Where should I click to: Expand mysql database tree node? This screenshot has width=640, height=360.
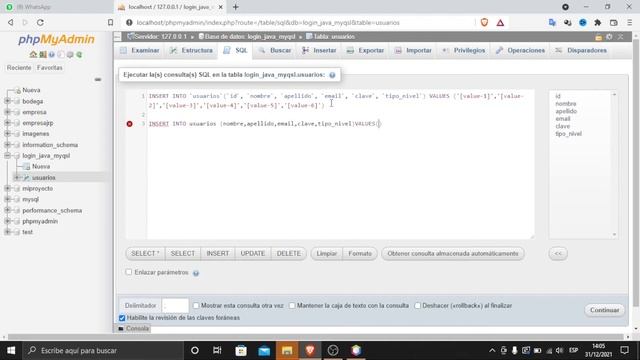click(x=7, y=199)
